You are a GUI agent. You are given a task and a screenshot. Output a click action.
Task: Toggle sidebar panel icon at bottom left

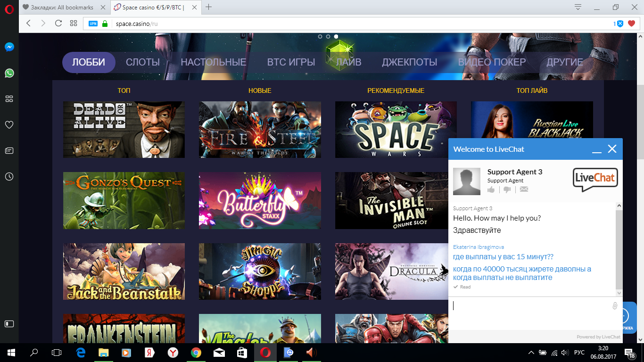coord(9,324)
